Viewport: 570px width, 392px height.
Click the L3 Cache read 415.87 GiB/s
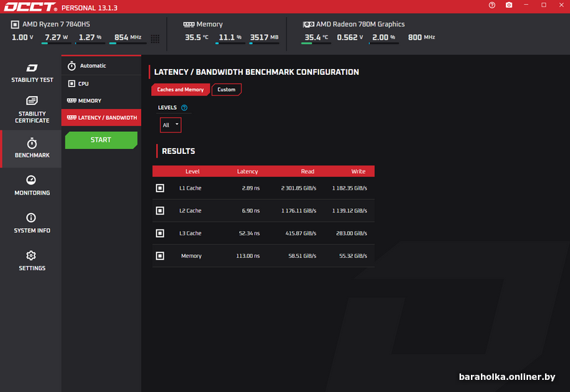(301, 233)
